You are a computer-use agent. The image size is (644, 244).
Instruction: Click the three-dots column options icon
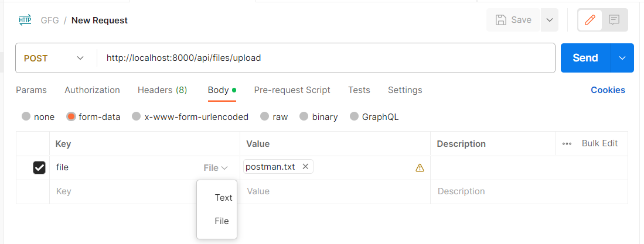567,144
